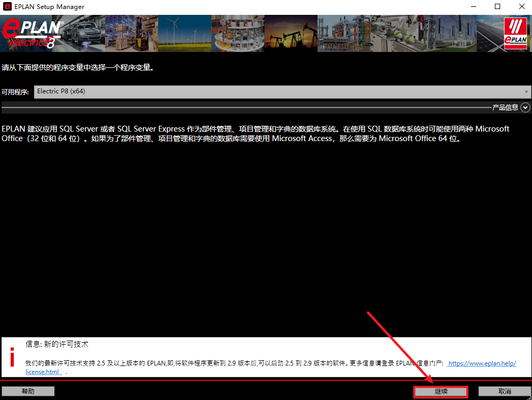The image size is (532, 400).
Task: Minimize the EPLAN Setup Manager window
Action: (473, 7)
